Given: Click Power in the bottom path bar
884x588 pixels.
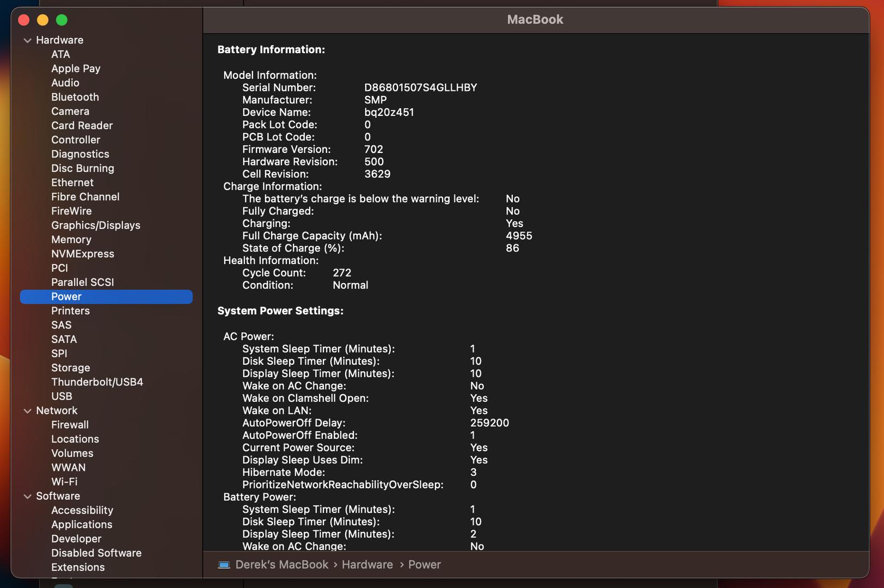Looking at the screenshot, I should click(425, 565).
